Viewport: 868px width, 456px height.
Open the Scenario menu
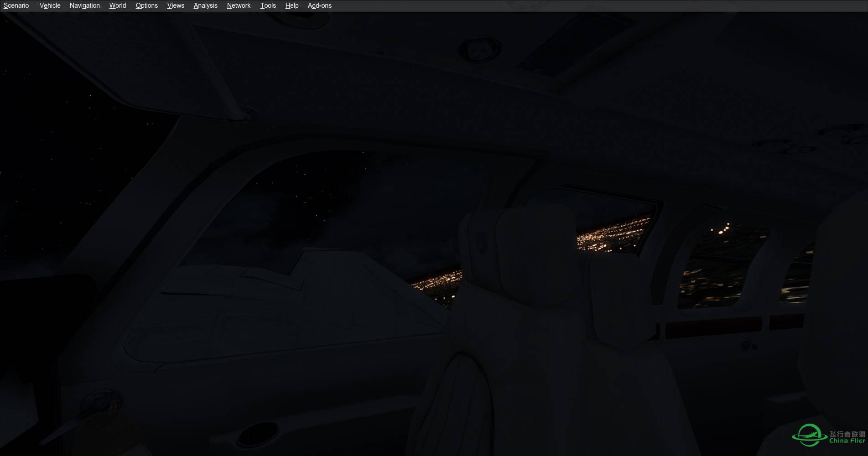(16, 5)
